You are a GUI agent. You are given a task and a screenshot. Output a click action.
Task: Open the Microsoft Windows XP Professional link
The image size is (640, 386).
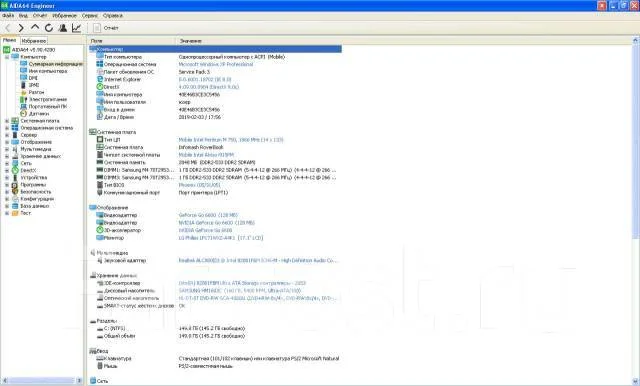click(216, 64)
